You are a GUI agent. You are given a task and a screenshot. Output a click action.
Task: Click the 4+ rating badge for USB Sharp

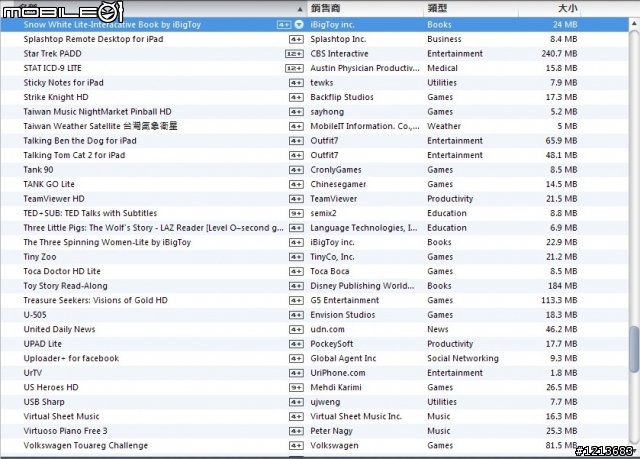point(296,402)
